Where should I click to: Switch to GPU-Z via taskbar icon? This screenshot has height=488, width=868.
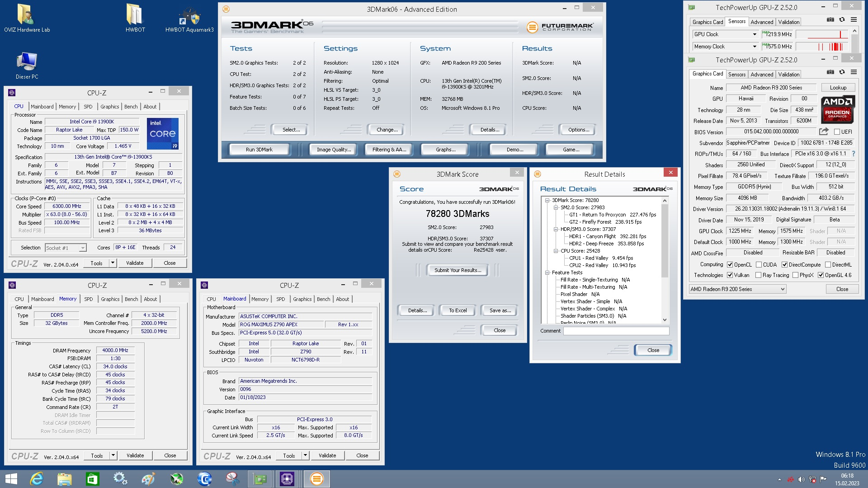[260, 479]
